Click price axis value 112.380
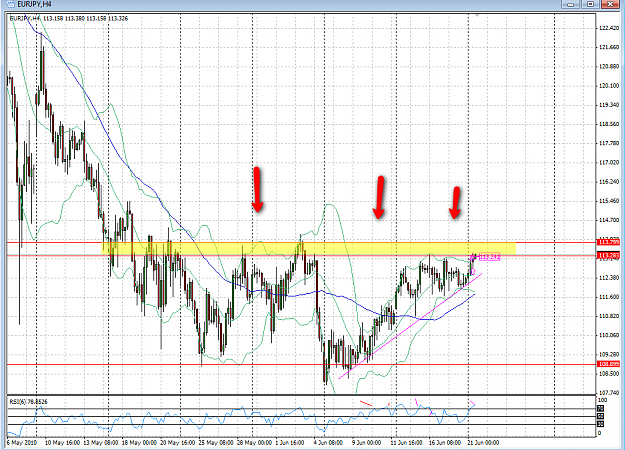This screenshot has height=450, width=625. click(609, 277)
